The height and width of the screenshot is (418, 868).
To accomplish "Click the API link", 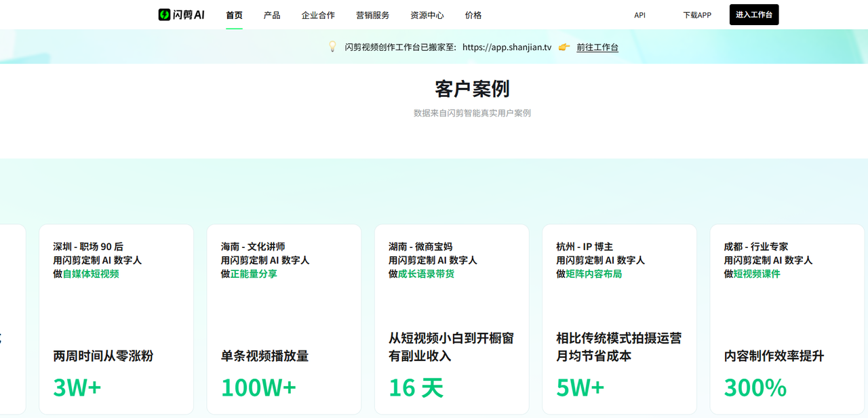I will (x=639, y=14).
